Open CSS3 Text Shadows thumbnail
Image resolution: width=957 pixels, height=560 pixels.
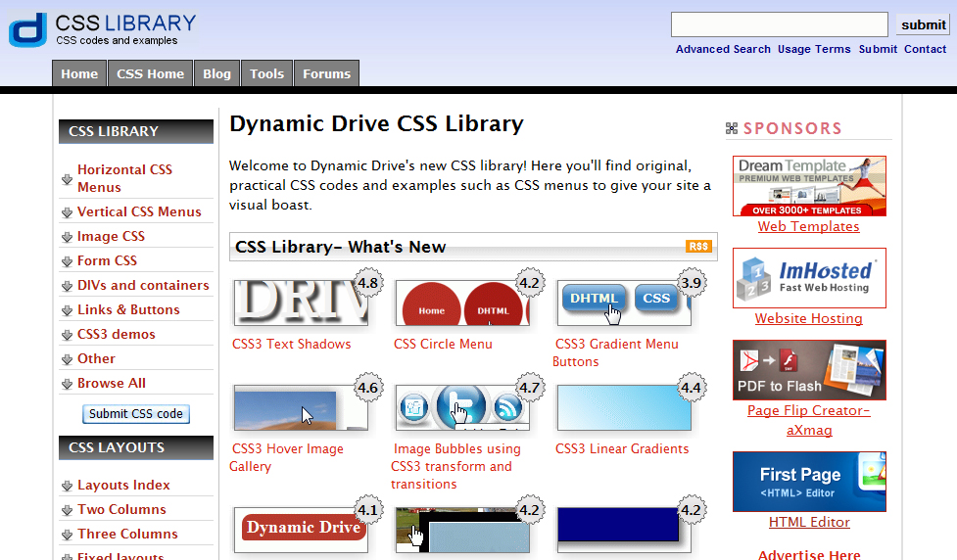pos(301,303)
